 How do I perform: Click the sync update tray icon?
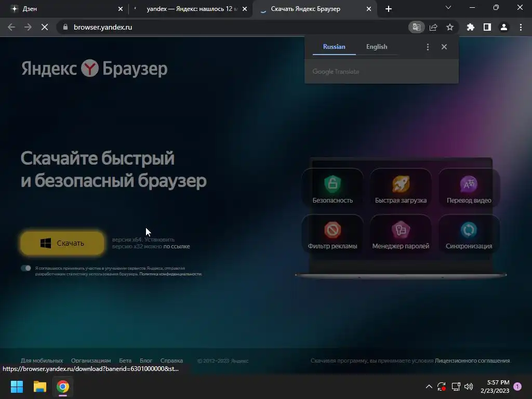tap(442, 387)
